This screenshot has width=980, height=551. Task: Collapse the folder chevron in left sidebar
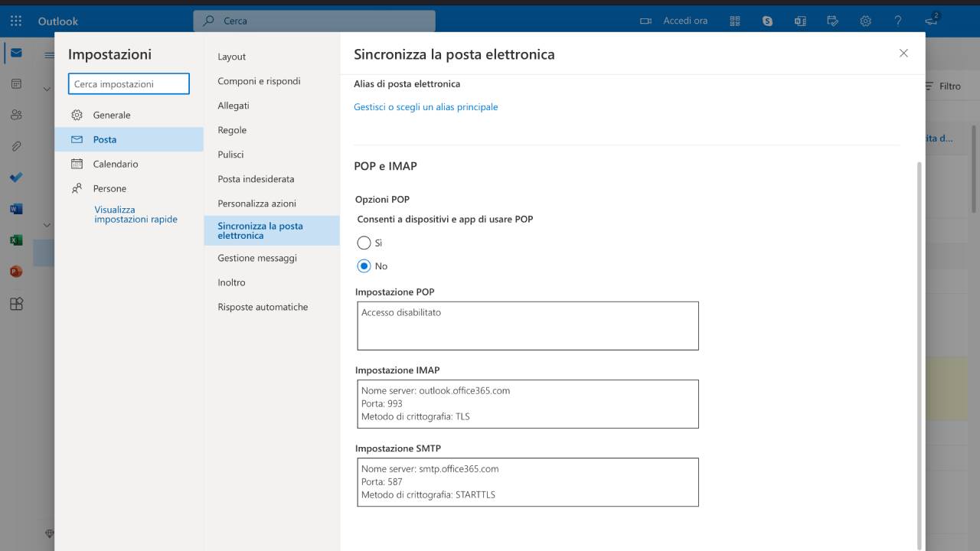point(47,87)
